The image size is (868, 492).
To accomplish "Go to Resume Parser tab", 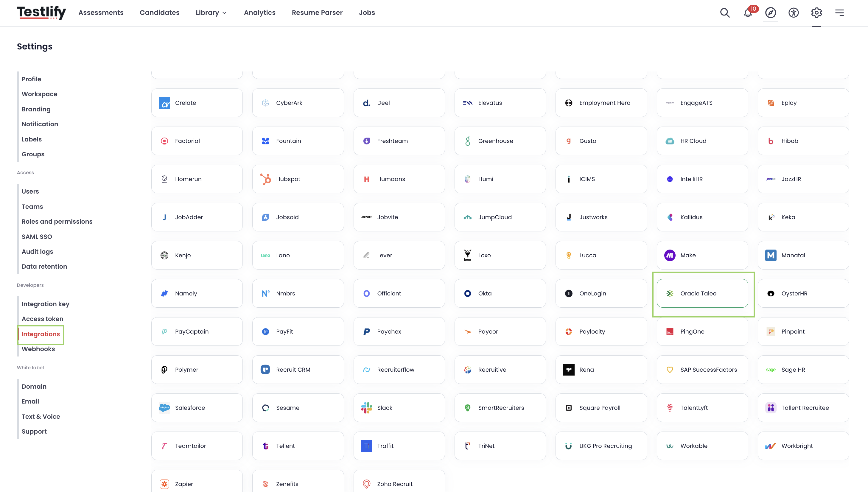I will [317, 13].
